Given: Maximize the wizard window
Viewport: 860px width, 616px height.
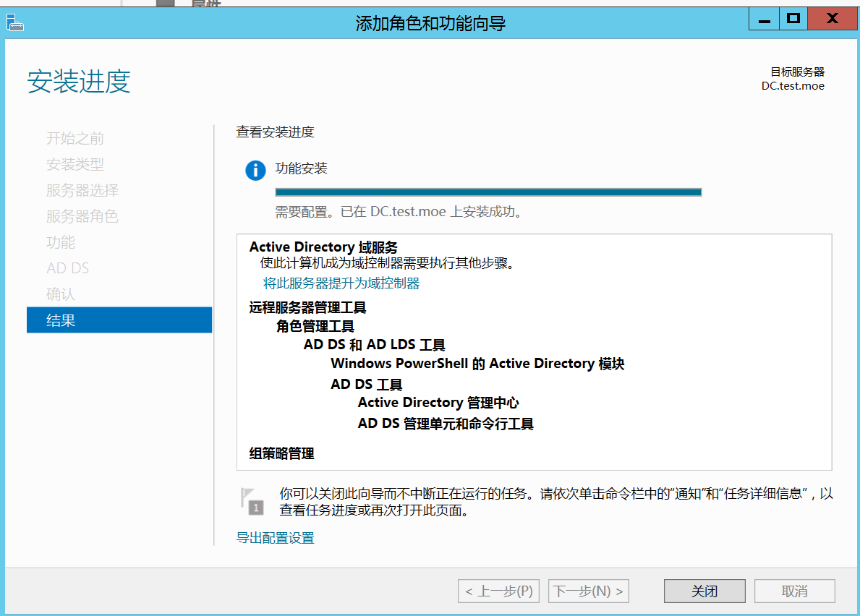Looking at the screenshot, I should [x=793, y=20].
